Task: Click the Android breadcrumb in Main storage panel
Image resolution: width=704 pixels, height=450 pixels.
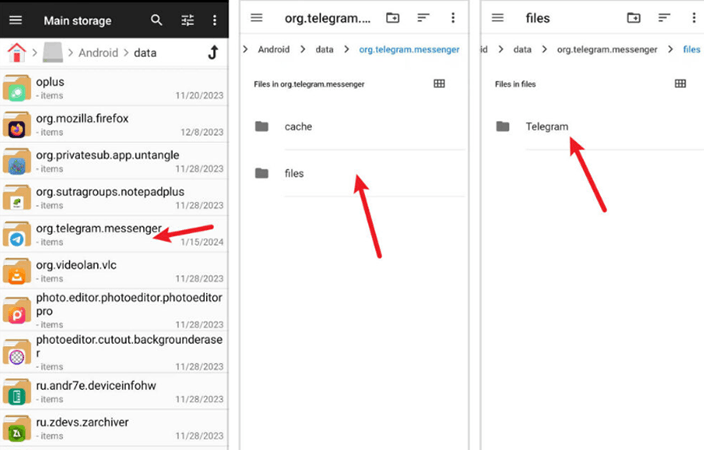Action: tap(98, 53)
